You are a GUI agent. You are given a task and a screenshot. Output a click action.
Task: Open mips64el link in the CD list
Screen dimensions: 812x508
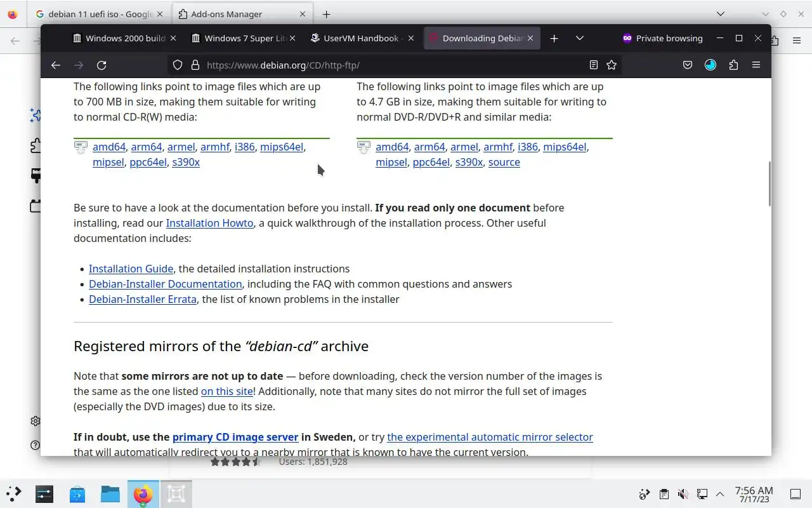pyautogui.click(x=282, y=147)
